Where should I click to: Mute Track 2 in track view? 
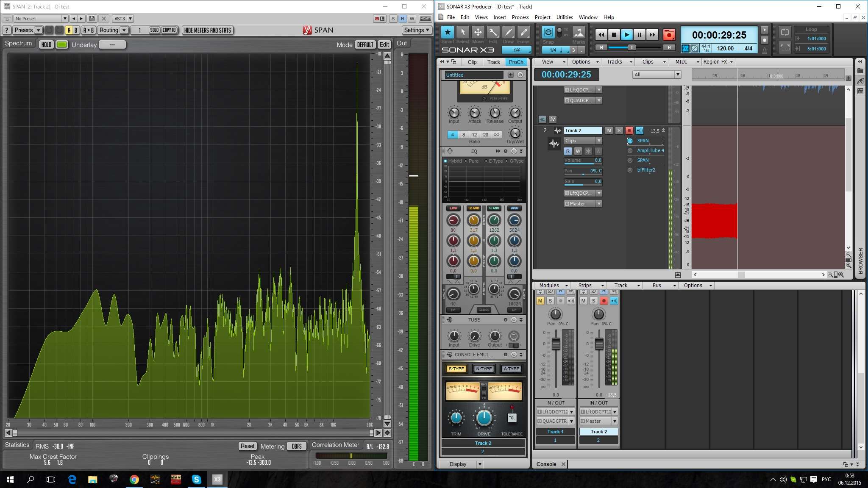point(609,130)
